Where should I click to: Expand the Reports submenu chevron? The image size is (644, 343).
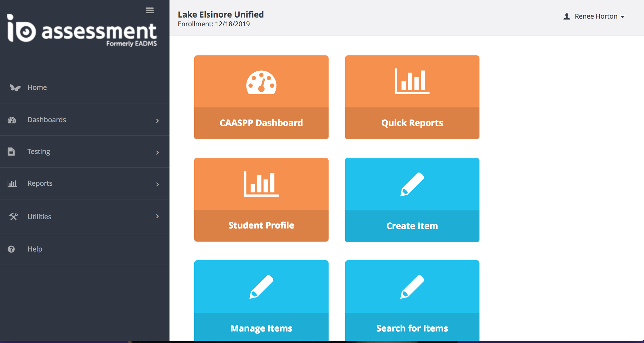[x=158, y=184]
